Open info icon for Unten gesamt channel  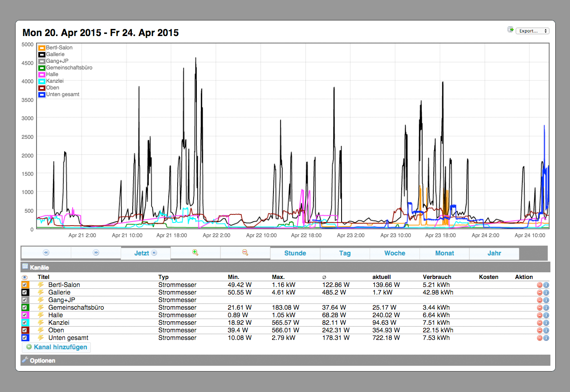(546, 338)
